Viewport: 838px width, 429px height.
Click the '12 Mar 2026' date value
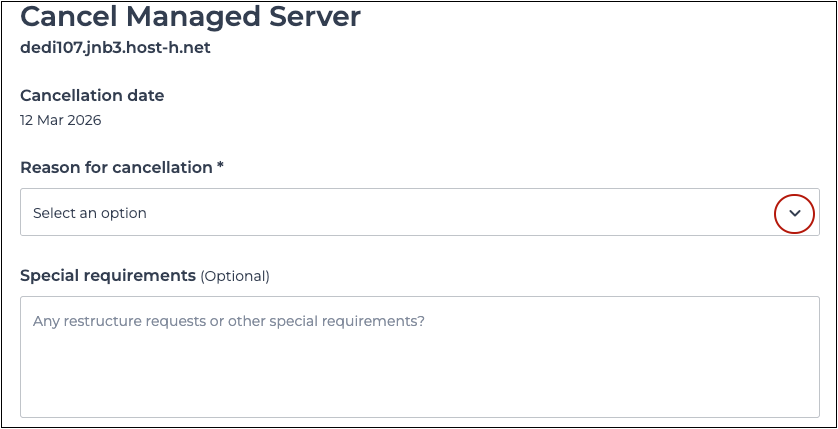60,120
